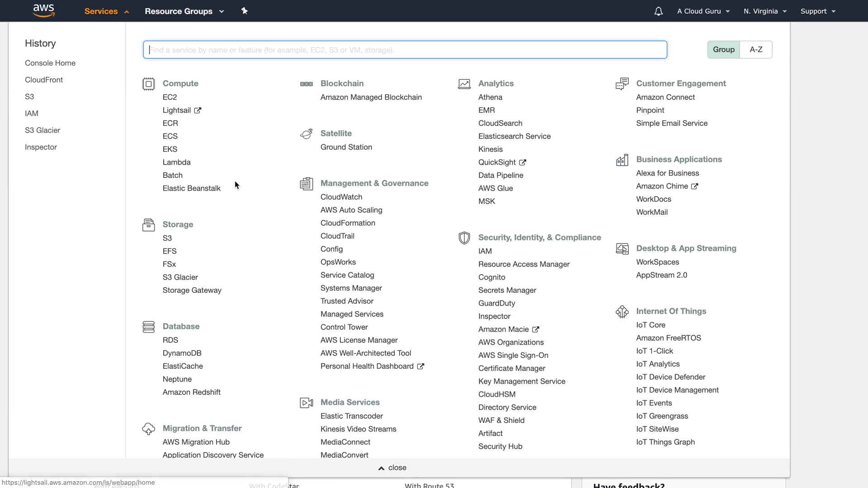Open the Lambda service link
868x488 pixels.
(x=176, y=162)
